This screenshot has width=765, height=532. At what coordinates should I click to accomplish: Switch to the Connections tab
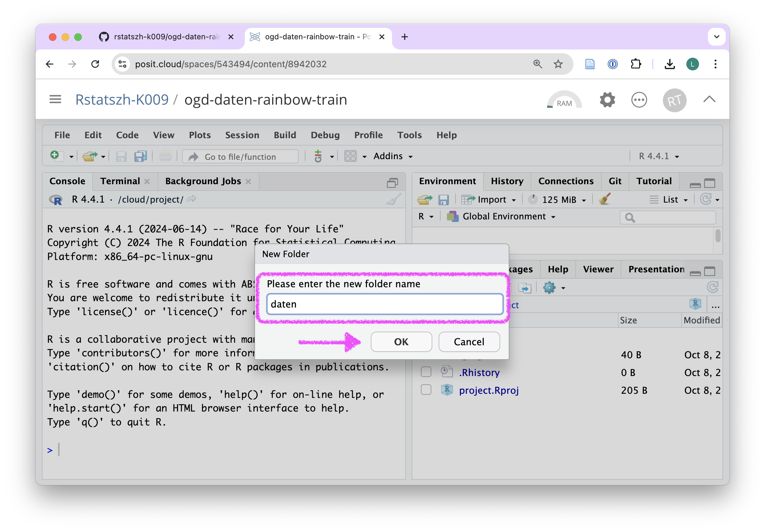click(566, 181)
